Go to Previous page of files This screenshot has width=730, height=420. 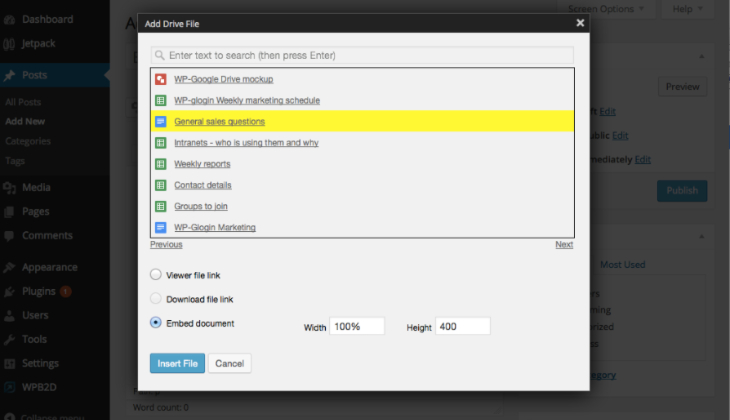coord(166,244)
